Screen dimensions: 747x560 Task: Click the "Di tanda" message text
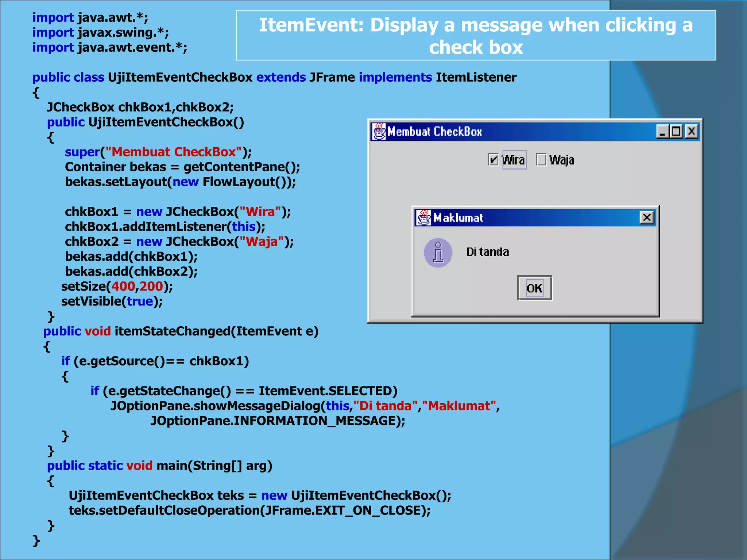[487, 252]
